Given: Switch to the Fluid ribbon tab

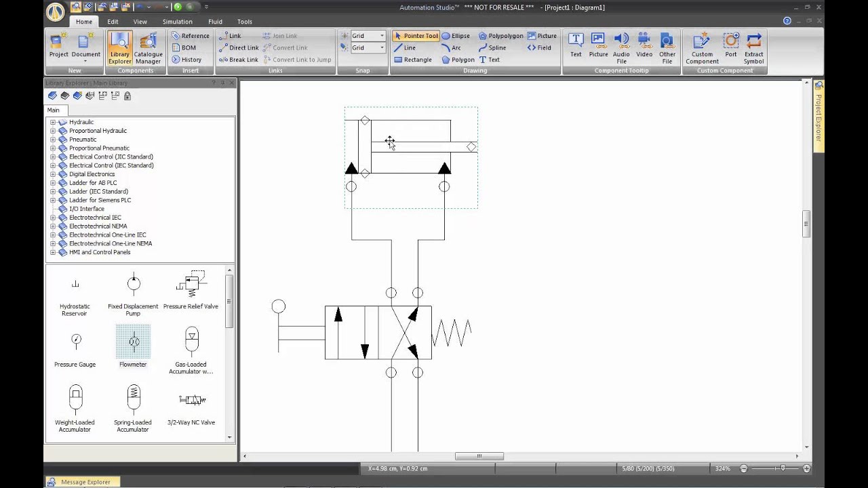Looking at the screenshot, I should tap(215, 22).
